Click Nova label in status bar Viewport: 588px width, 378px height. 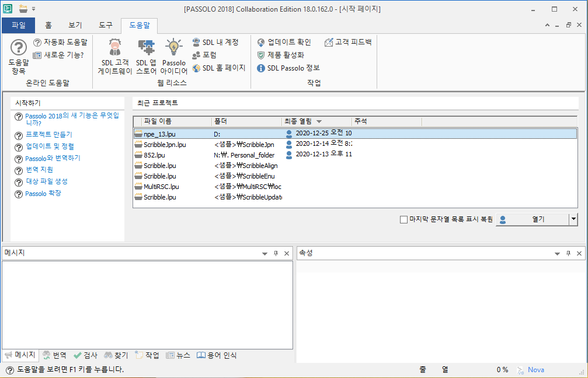536,370
